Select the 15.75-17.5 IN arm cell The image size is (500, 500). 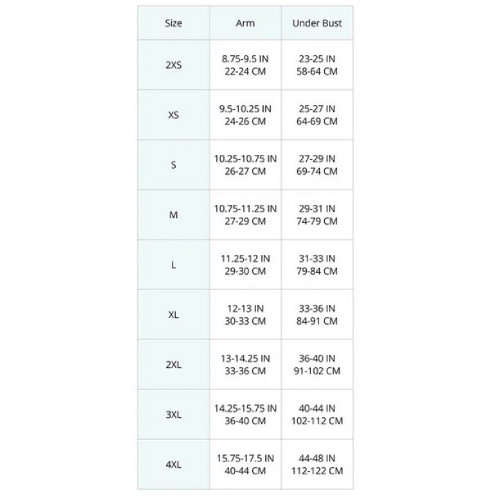245,465
